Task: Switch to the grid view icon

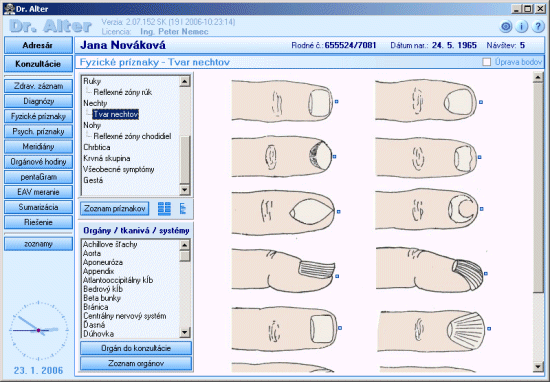Action: coord(164,208)
